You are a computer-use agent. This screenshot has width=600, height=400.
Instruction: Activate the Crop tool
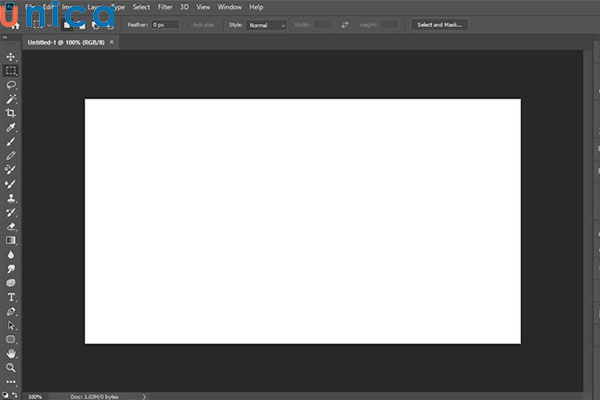point(11,114)
